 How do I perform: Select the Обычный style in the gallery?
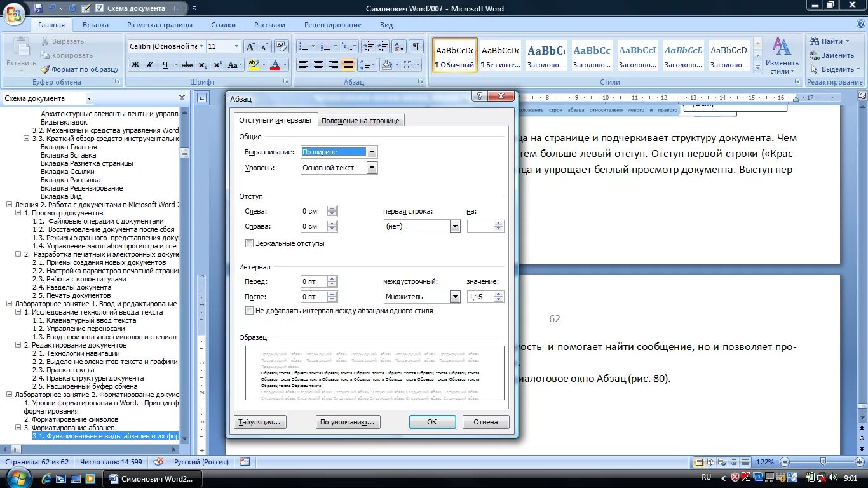[x=455, y=55]
